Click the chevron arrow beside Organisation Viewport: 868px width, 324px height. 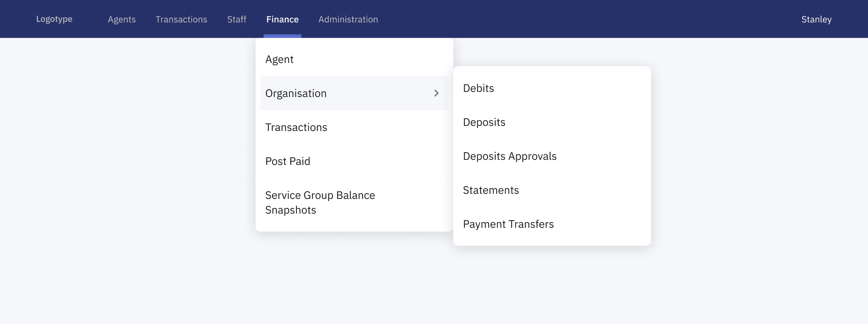point(436,93)
